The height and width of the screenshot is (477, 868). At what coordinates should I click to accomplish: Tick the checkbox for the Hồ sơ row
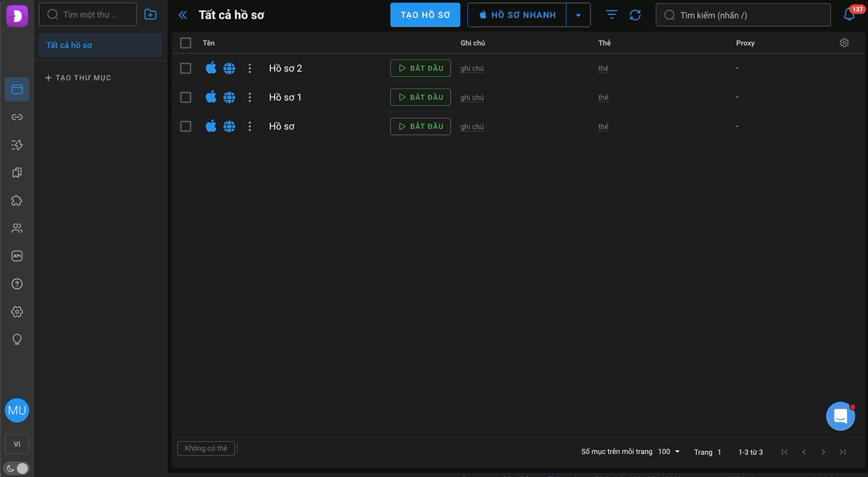[185, 126]
